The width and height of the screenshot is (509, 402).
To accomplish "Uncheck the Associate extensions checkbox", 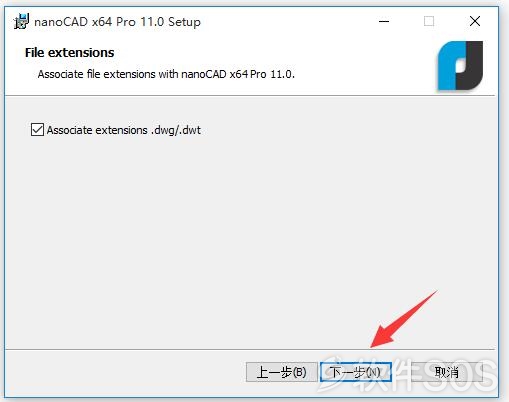I will pos(37,130).
